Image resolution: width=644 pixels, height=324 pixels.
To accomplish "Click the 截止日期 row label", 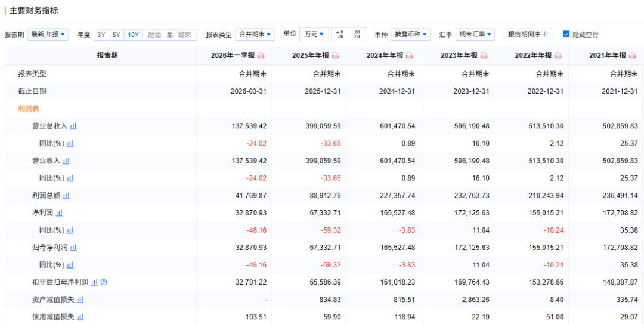I will 32,91.
